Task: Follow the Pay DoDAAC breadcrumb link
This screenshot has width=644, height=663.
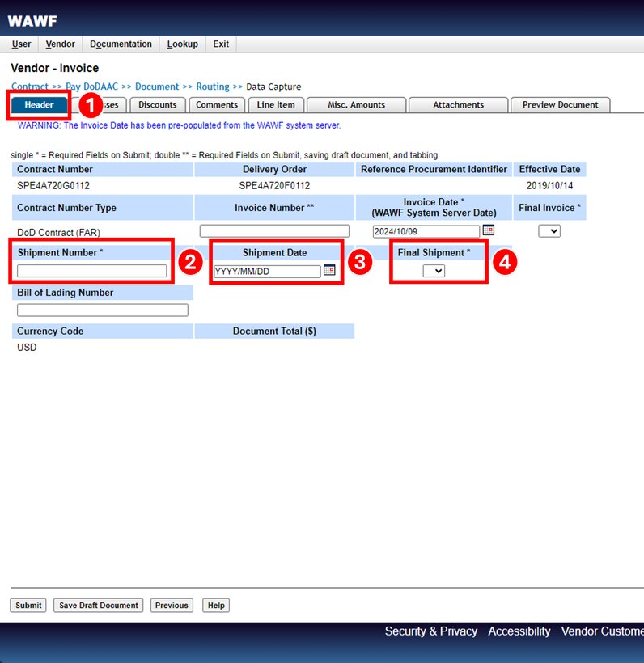Action: (x=92, y=87)
